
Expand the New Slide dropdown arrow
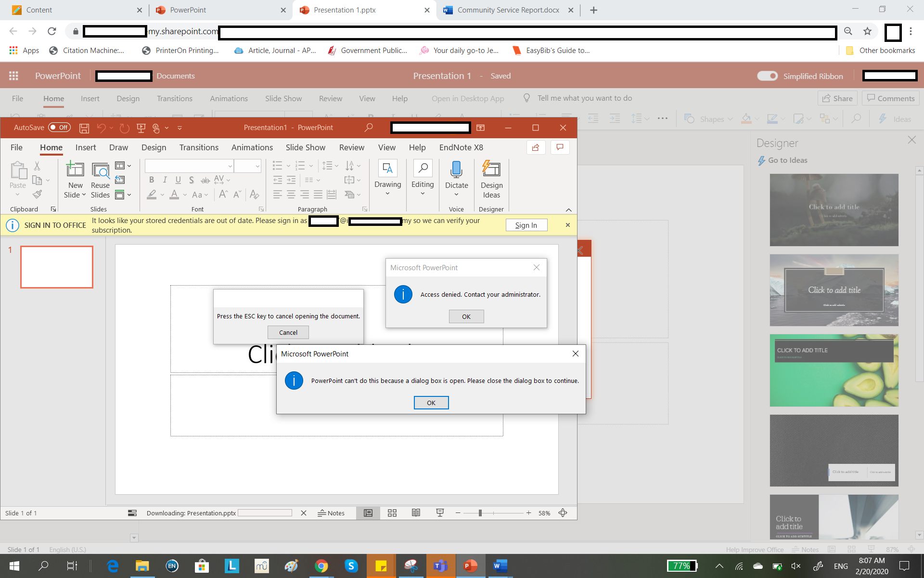pyautogui.click(x=84, y=195)
